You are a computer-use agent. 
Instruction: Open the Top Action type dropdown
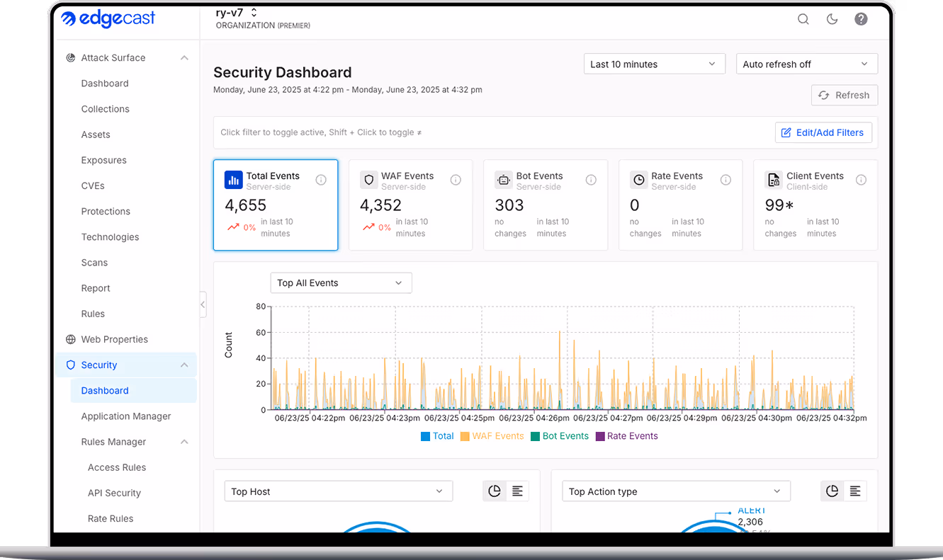click(x=676, y=491)
